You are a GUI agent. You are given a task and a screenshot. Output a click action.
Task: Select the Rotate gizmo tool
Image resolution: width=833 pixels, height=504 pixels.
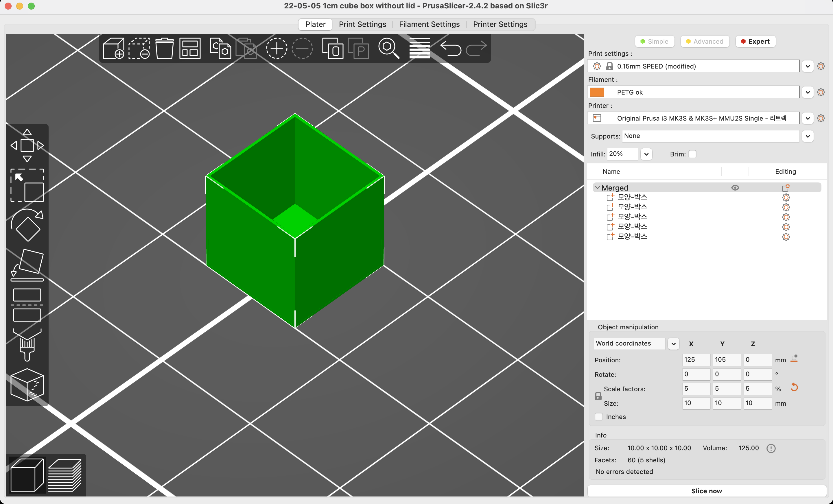pos(27,225)
